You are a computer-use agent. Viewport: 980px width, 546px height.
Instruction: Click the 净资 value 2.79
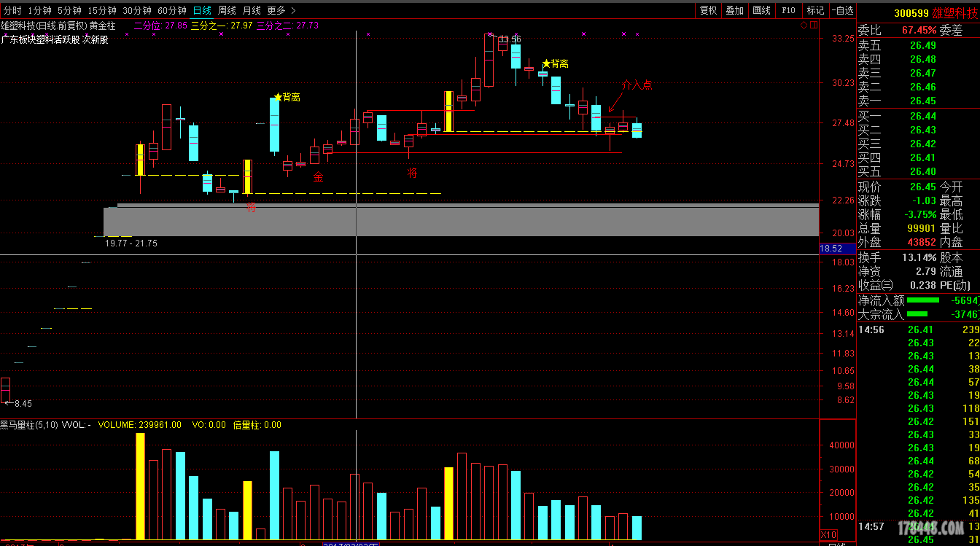pos(925,271)
